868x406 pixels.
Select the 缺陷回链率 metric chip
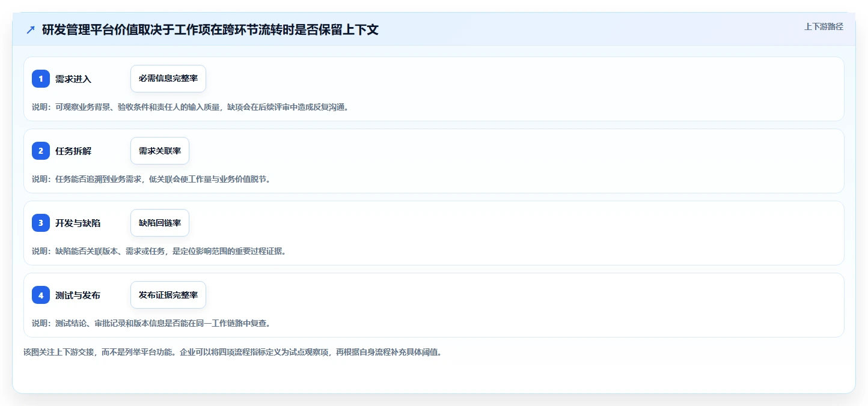[160, 223]
